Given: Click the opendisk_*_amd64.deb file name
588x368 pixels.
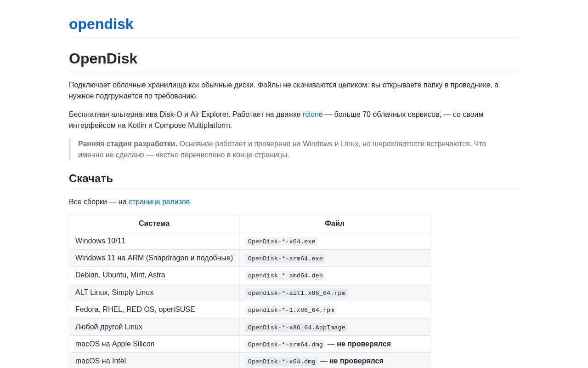Looking at the screenshot, I should (285, 276).
